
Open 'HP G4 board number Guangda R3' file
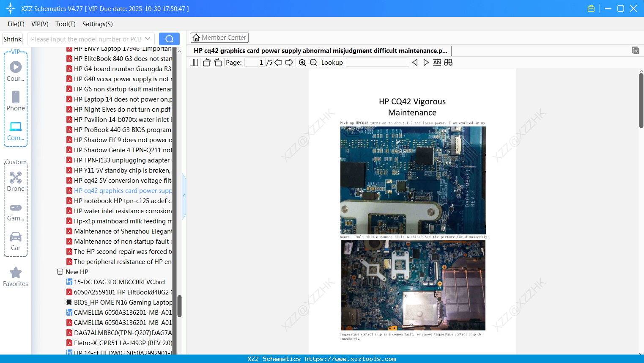tap(119, 69)
